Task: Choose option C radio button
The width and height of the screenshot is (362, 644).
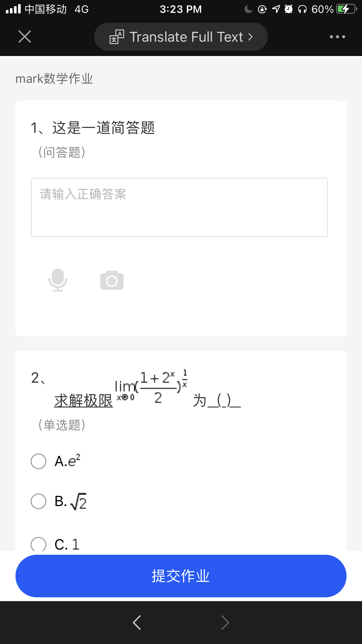Action: tap(38, 544)
